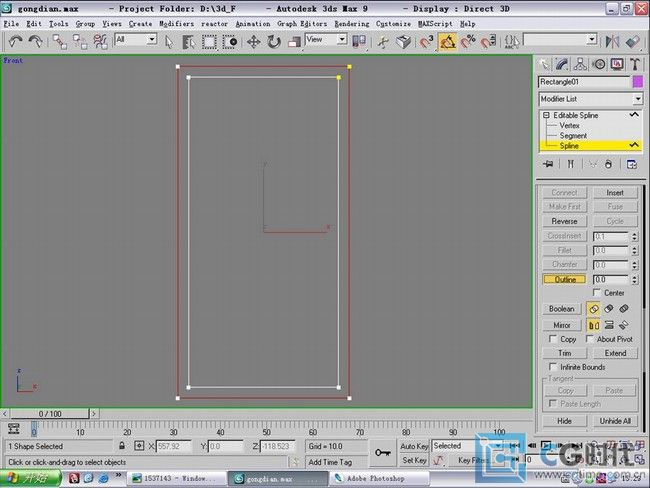Open the Graph Editors menu

[302, 24]
